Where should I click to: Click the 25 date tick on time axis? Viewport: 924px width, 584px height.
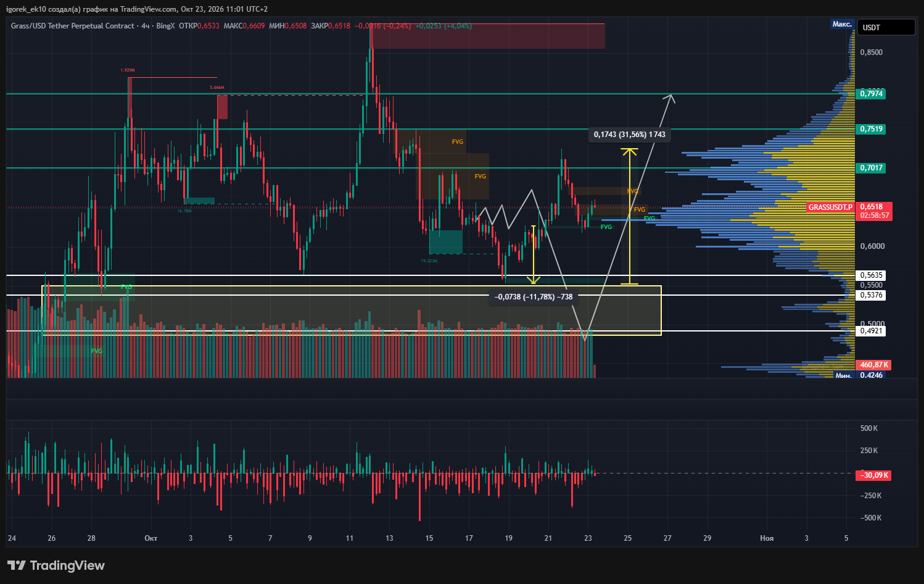pos(628,538)
